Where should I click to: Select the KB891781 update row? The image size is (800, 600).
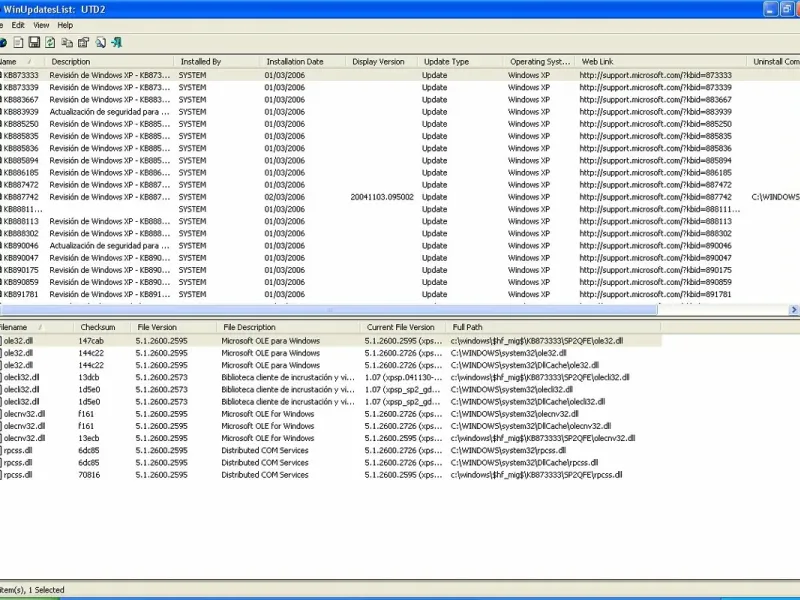pyautogui.click(x=400, y=294)
